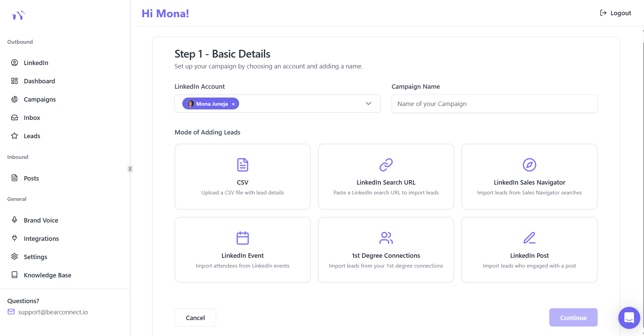Go to Inbox in the sidebar
Image resolution: width=644 pixels, height=336 pixels.
pyautogui.click(x=32, y=118)
